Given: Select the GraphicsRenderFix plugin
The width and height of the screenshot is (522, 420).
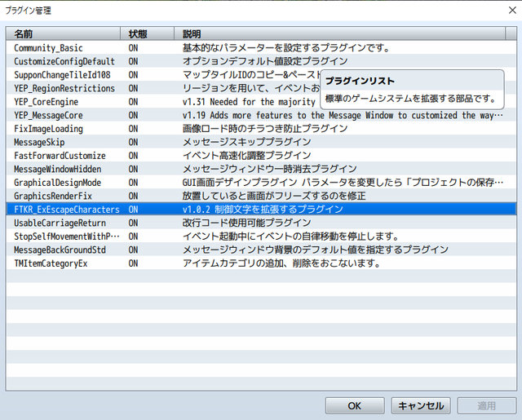Looking at the screenshot, I should [261, 196].
